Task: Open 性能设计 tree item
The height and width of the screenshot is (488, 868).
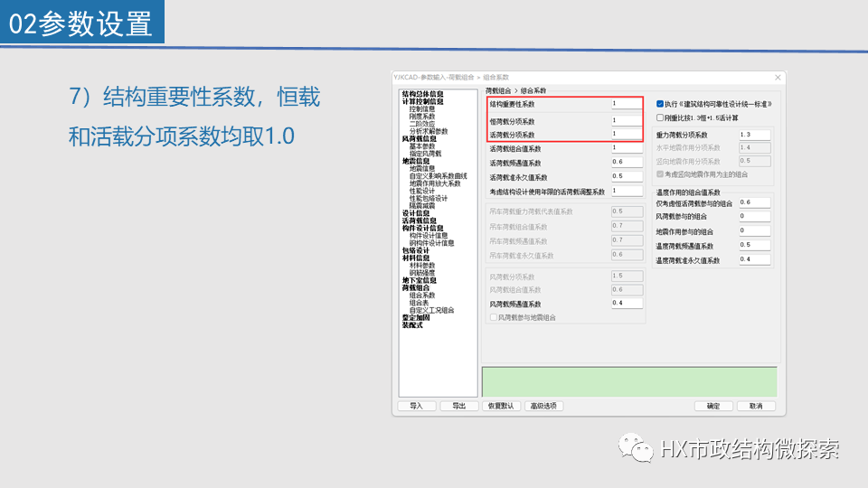Action: pyautogui.click(x=422, y=191)
